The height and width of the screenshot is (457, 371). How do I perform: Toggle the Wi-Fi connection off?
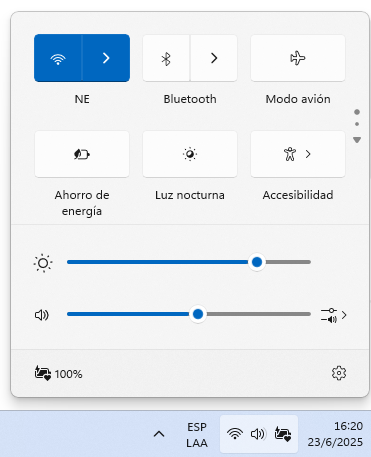point(58,58)
